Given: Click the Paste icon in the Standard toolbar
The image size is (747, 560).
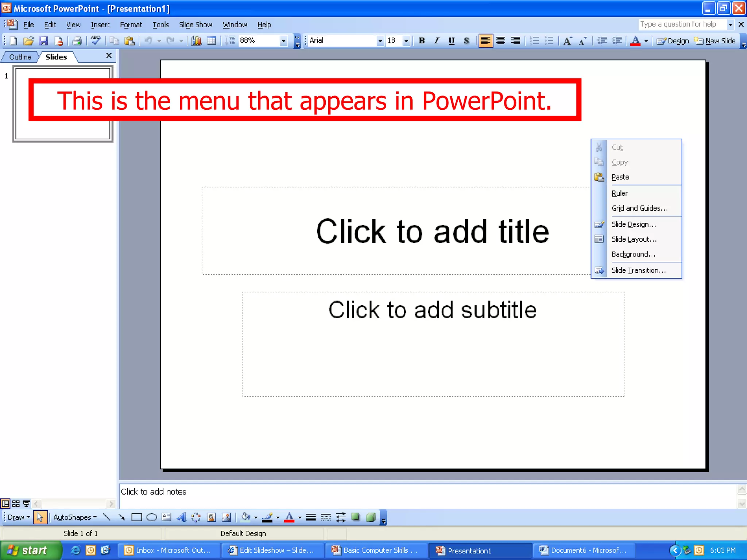Looking at the screenshot, I should click(x=129, y=41).
